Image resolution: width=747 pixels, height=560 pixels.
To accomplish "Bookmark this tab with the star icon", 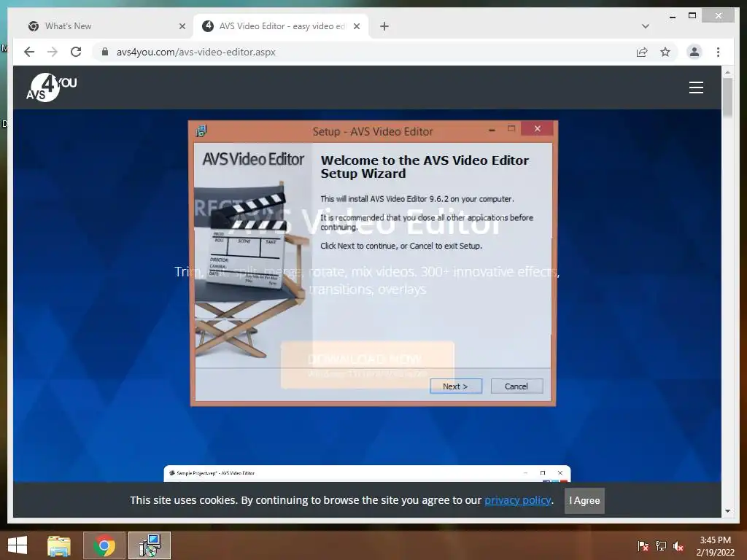I will [x=665, y=52].
